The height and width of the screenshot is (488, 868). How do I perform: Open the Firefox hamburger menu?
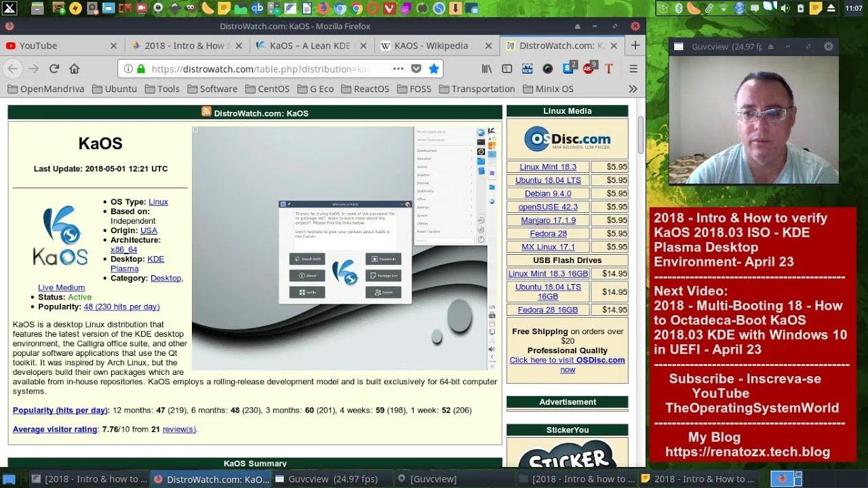(633, 68)
